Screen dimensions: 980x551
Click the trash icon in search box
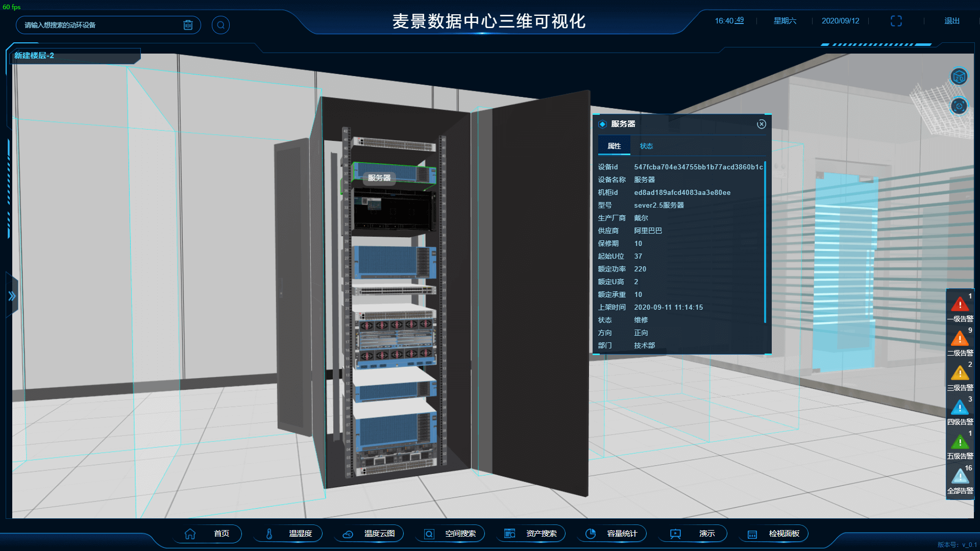[188, 25]
